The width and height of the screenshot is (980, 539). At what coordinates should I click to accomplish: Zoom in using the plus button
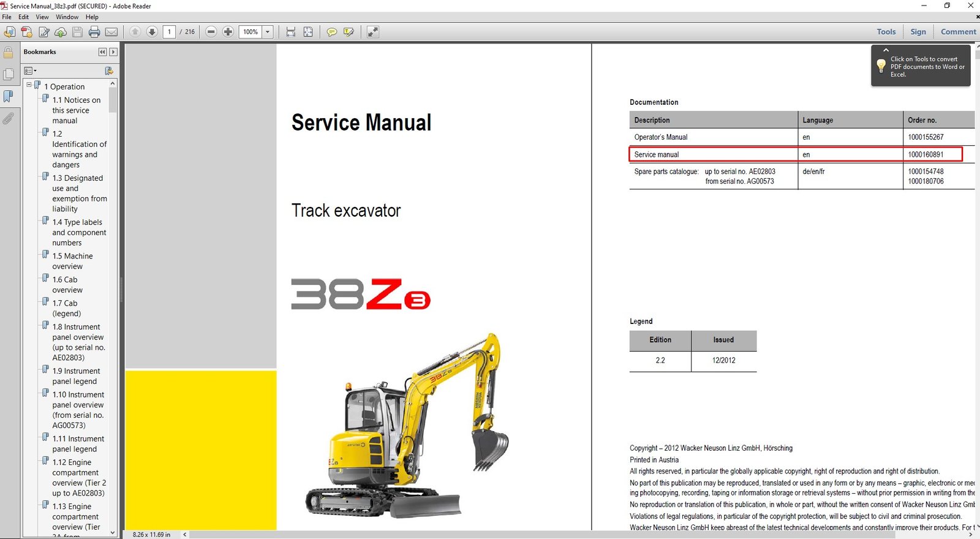coord(228,32)
